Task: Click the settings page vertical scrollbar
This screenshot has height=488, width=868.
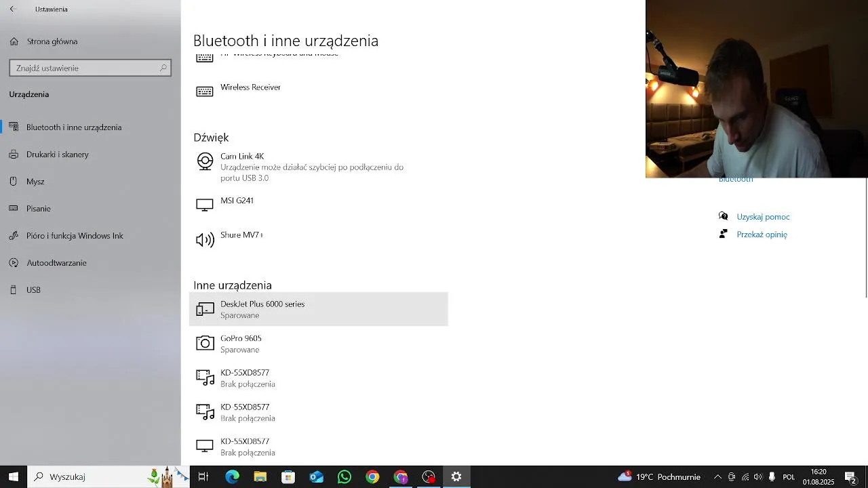Action: tap(865, 237)
